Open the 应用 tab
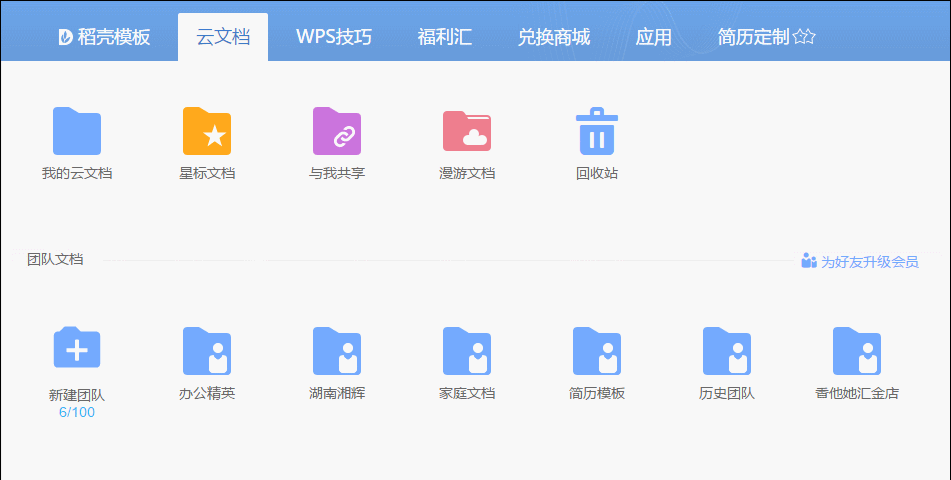Image resolution: width=951 pixels, height=480 pixels. 653,38
